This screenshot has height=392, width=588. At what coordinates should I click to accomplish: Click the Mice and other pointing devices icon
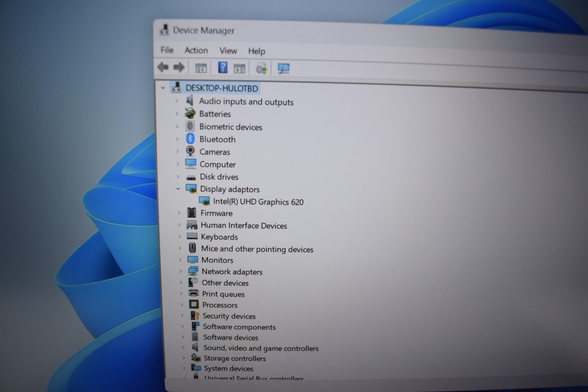coord(192,248)
